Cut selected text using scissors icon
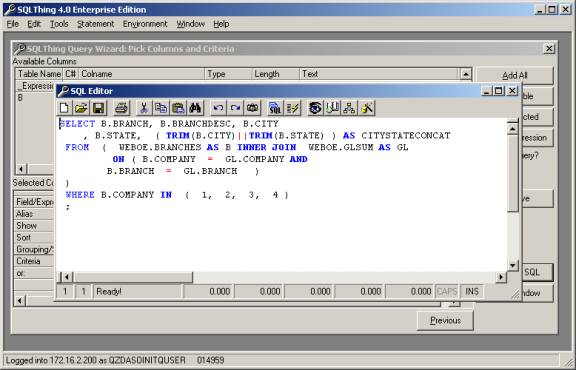Screen dimensions: 576x370 (x=144, y=108)
